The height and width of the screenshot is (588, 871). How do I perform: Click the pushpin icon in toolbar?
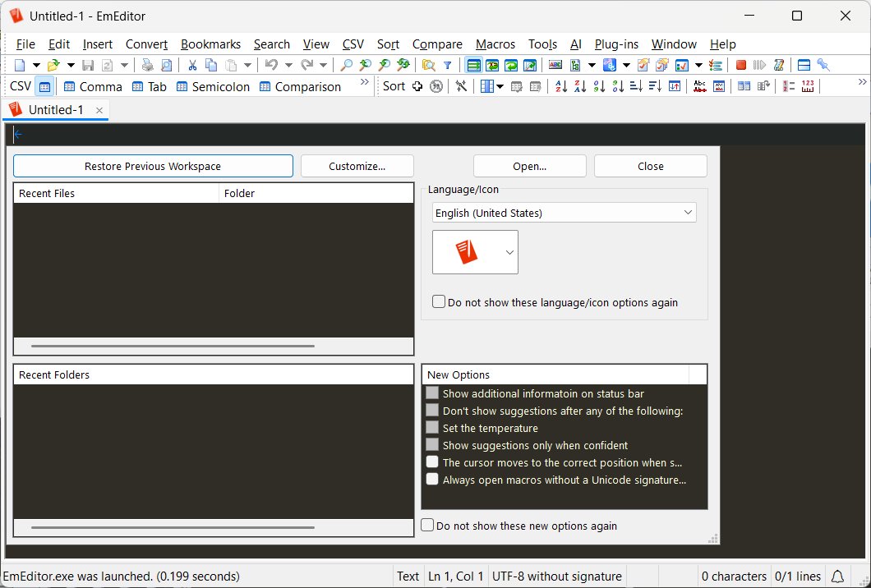coord(823,65)
